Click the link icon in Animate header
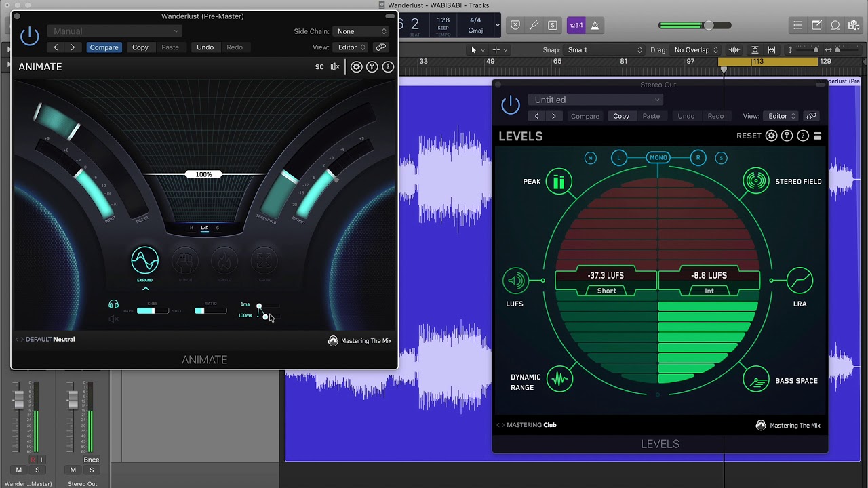 pos(381,47)
